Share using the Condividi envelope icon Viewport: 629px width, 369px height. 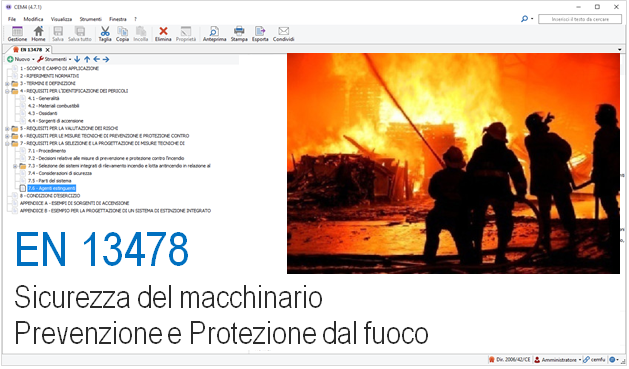tap(283, 34)
